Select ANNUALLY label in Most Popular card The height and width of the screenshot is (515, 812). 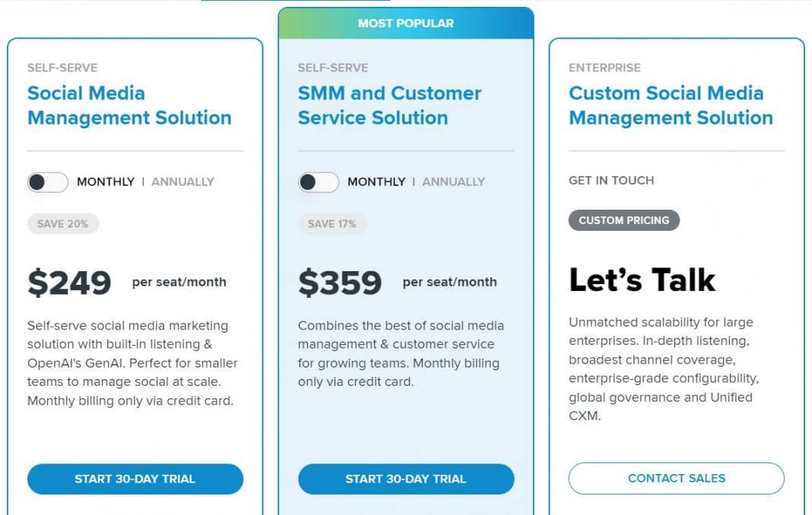[x=454, y=182]
